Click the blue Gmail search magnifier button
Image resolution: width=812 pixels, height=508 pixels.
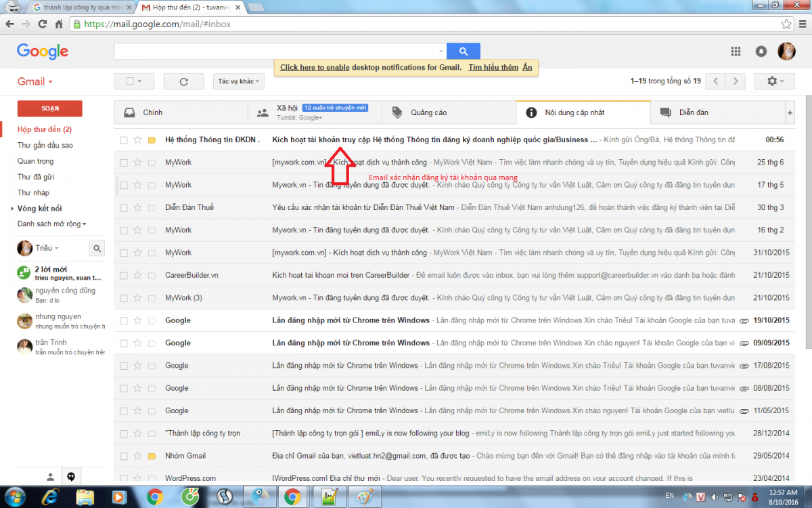[464, 51]
